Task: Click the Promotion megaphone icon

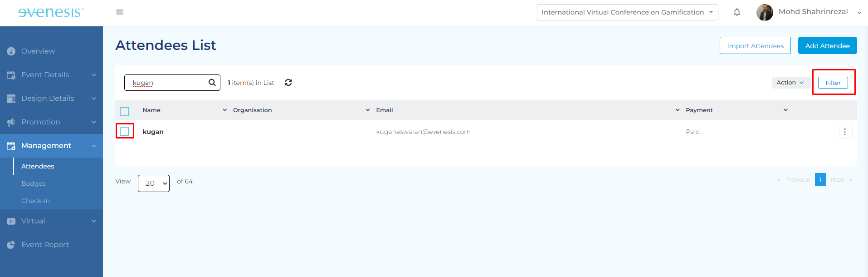Action: point(11,122)
